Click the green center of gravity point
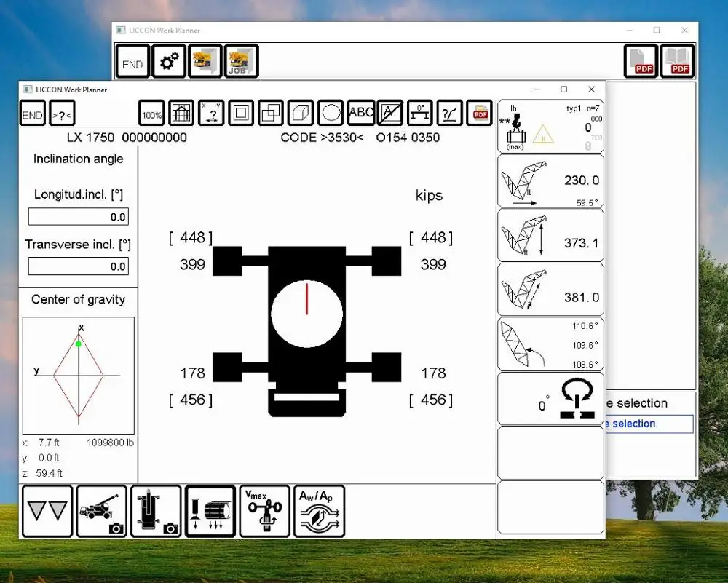This screenshot has height=583, width=728. (x=79, y=344)
